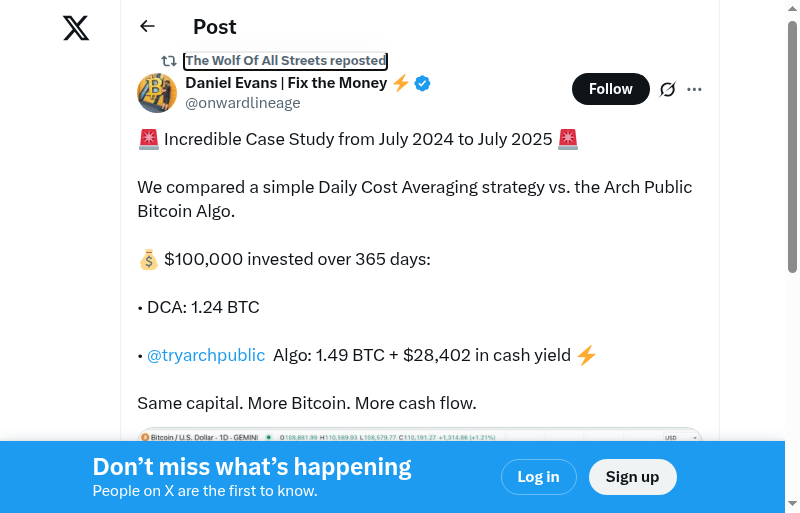Click the scrollbar down arrow
The width and height of the screenshot is (800, 513).
pyautogui.click(x=792, y=504)
